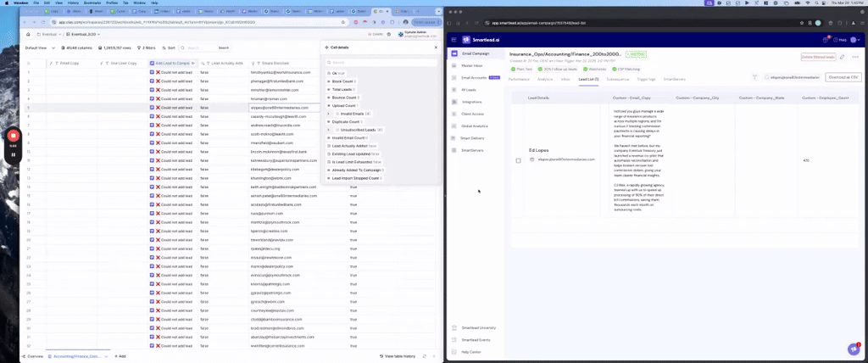Open View table history
The height and width of the screenshot is (363, 868).
pyautogui.click(x=398, y=356)
